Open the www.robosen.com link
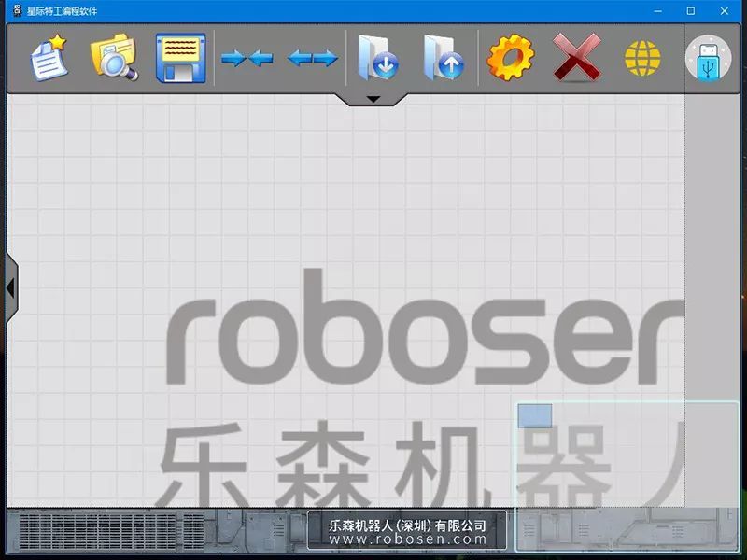Viewport: 747px width, 560px height. [407, 539]
